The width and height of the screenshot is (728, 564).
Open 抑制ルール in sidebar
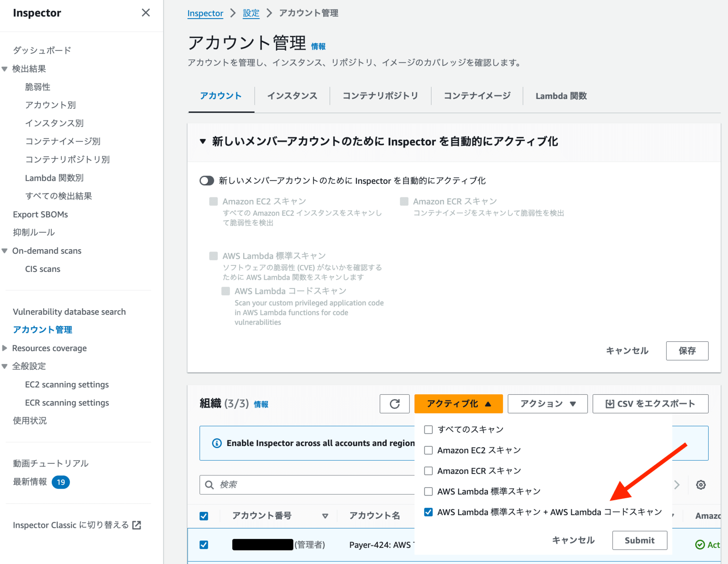[34, 233]
